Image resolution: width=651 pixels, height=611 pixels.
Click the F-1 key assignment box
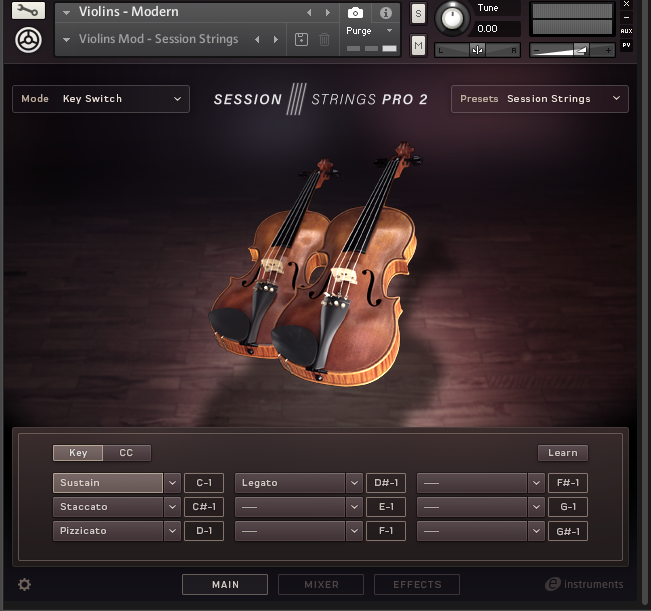coord(386,531)
